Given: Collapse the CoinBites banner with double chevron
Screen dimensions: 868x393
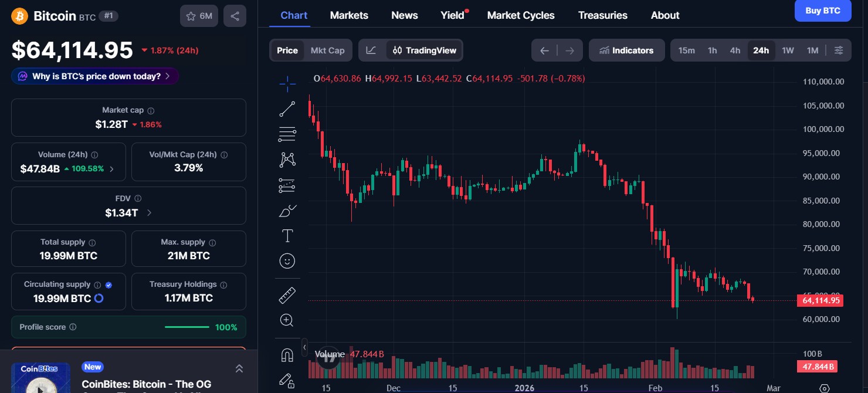Looking at the screenshot, I should tap(239, 368).
